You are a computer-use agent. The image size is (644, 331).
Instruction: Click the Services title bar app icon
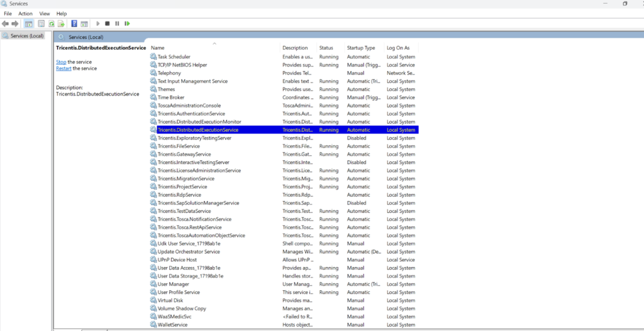4,3
